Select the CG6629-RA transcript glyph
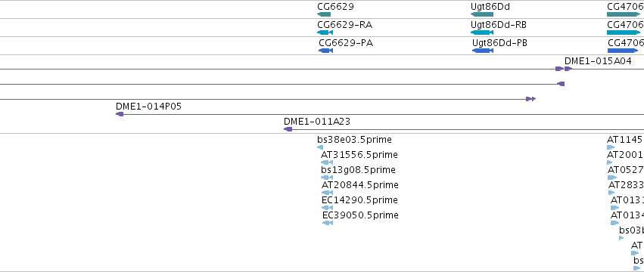 pyautogui.click(x=325, y=32)
